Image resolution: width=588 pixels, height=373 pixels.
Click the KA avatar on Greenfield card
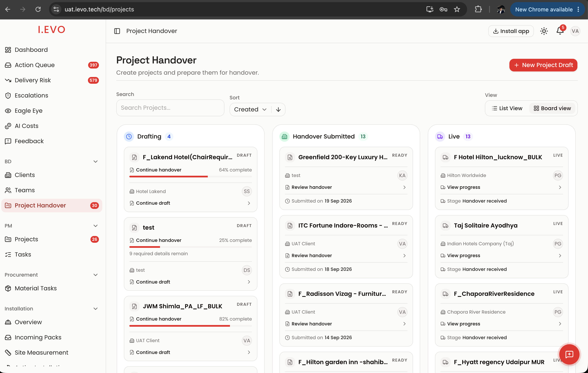point(402,175)
